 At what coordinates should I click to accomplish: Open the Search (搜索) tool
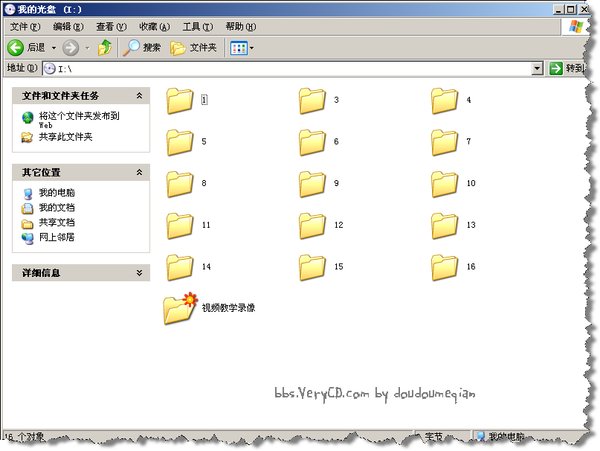click(x=142, y=47)
